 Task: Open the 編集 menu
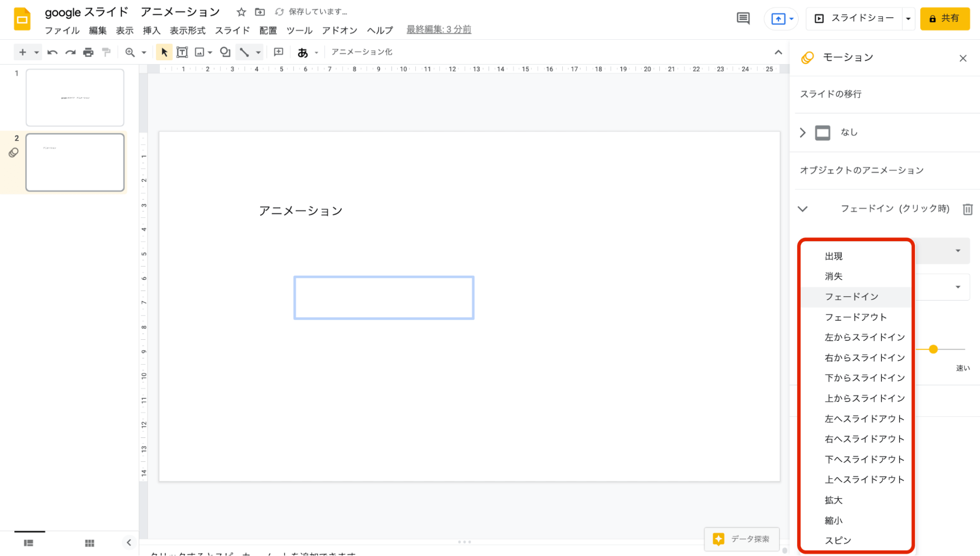click(x=98, y=30)
